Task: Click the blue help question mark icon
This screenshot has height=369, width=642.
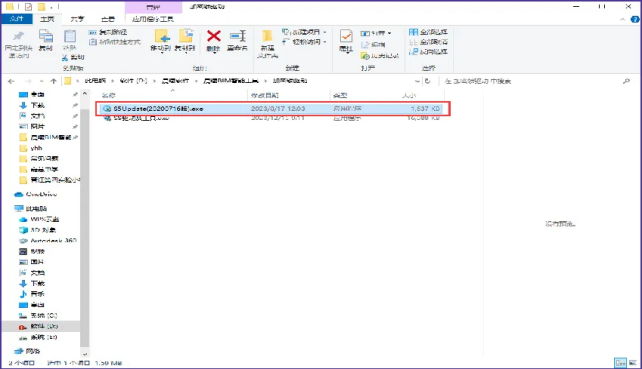Action: click(635, 19)
